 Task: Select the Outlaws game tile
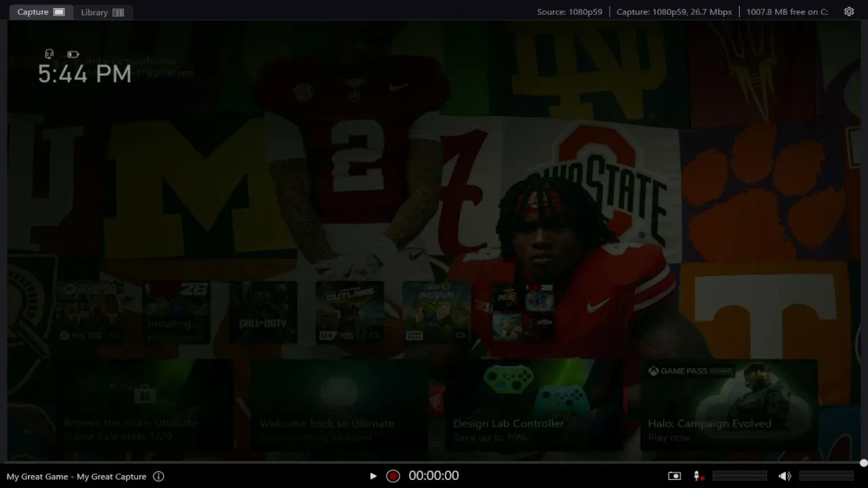pyautogui.click(x=350, y=312)
